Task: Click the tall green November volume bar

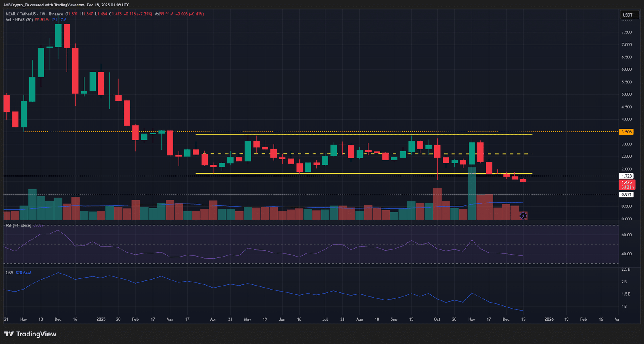Action: point(472,193)
